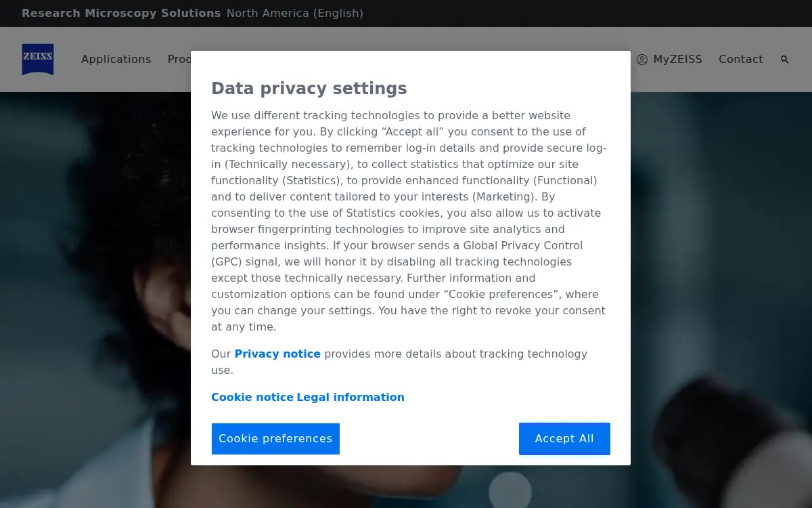This screenshot has height=508, width=812.
Task: Change region via North America (English)
Action: (295, 14)
